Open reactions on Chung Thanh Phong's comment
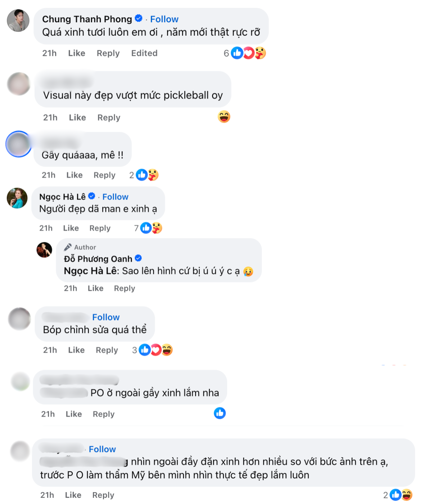 click(x=244, y=53)
